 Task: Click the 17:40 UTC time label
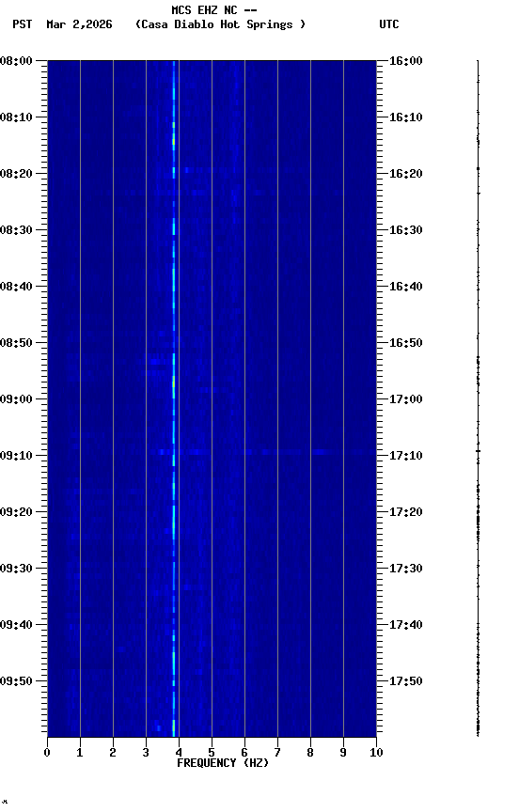coord(405,625)
